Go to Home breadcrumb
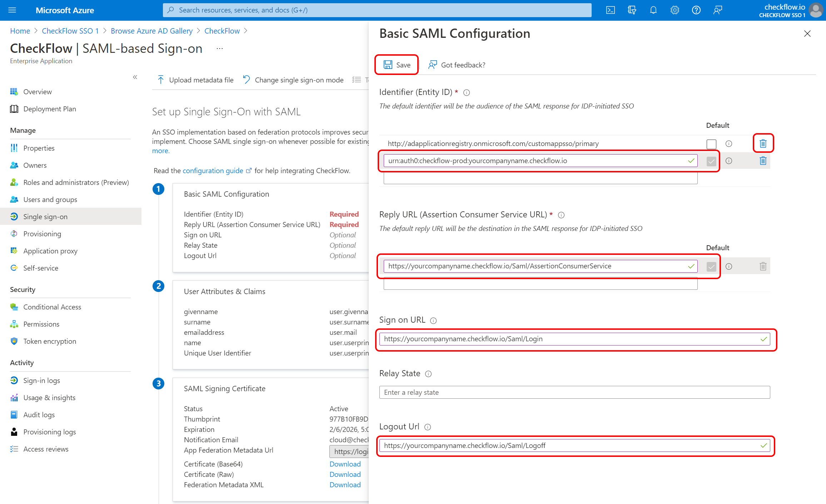The image size is (826, 504). (20, 31)
